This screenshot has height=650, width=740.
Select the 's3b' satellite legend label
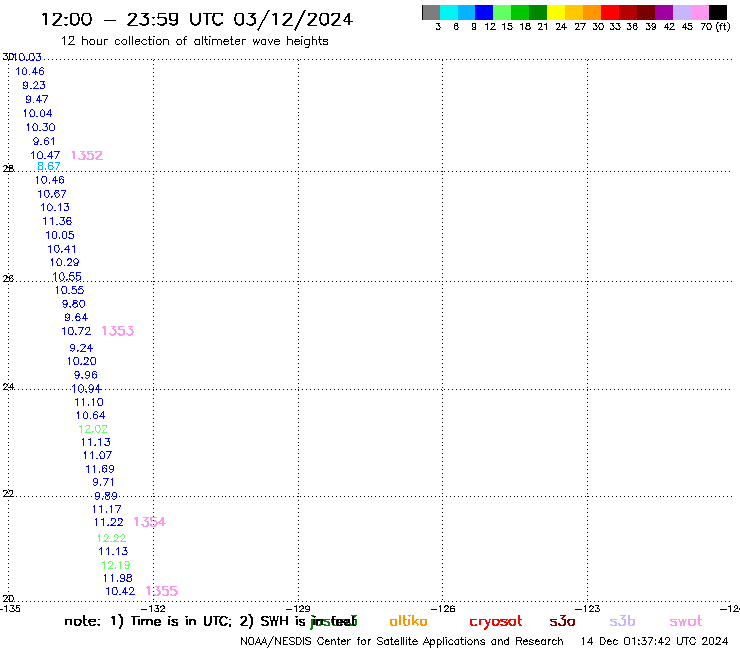click(x=622, y=621)
